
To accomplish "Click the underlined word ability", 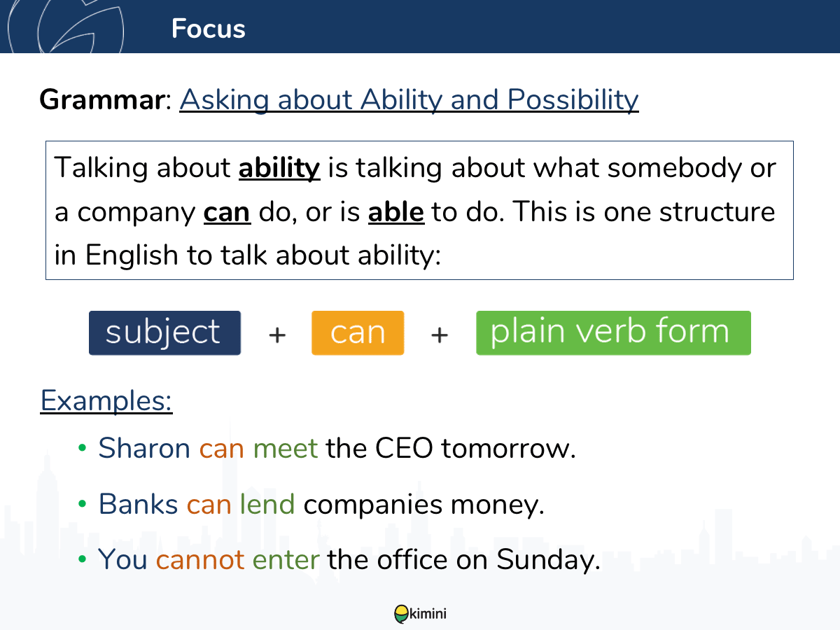I will (279, 169).
